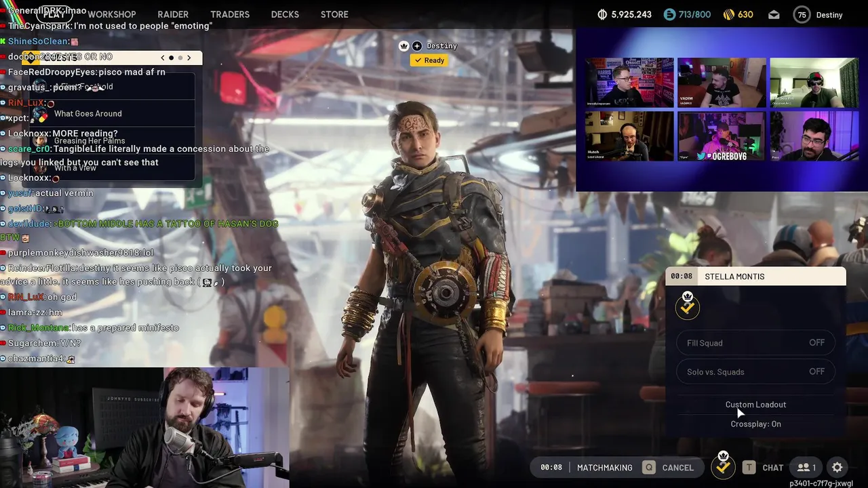Click the Rick_Montana chat username
This screenshot has height=488, width=868.
[x=39, y=328]
